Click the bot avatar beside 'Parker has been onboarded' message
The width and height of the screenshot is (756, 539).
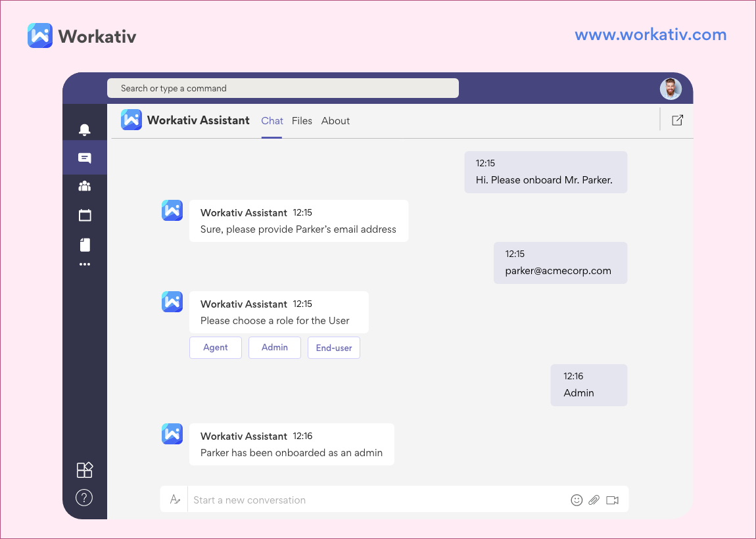172,434
